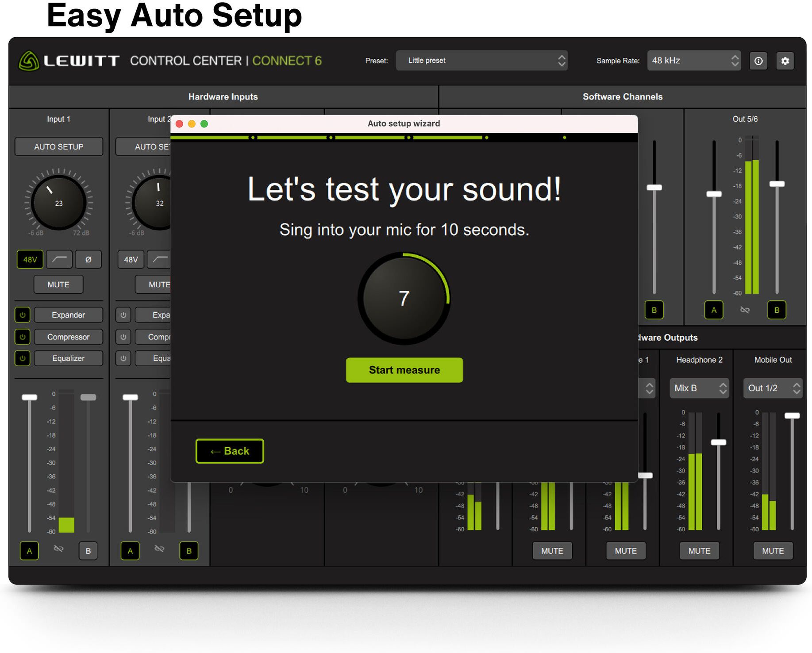Screen dimensions: 812x653
Task: Go back using the Back button
Action: tap(230, 451)
